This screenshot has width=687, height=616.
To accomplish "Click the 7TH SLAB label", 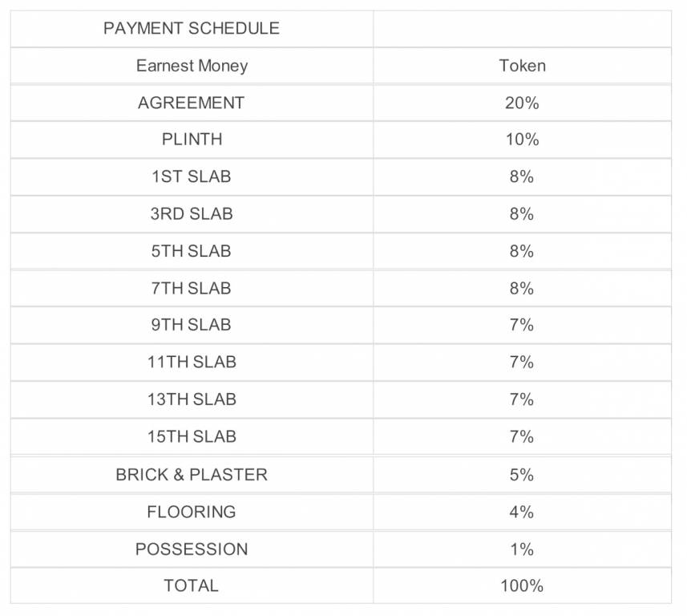I will 192,288.
